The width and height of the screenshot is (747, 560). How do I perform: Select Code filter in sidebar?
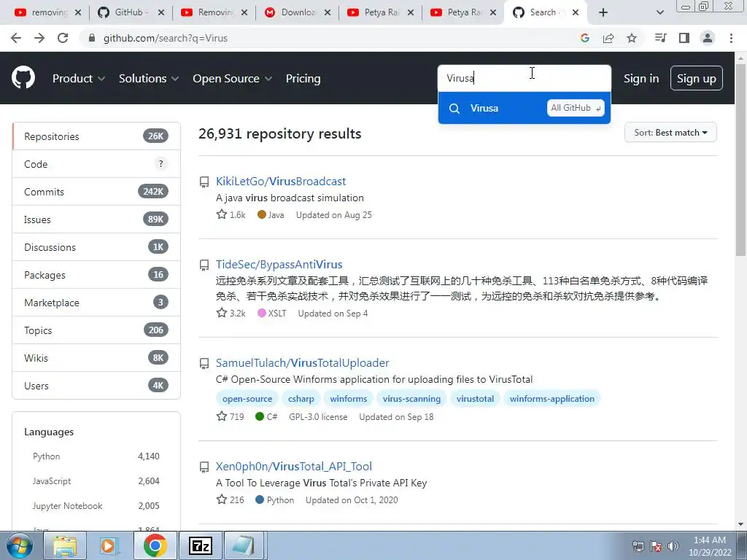click(97, 164)
